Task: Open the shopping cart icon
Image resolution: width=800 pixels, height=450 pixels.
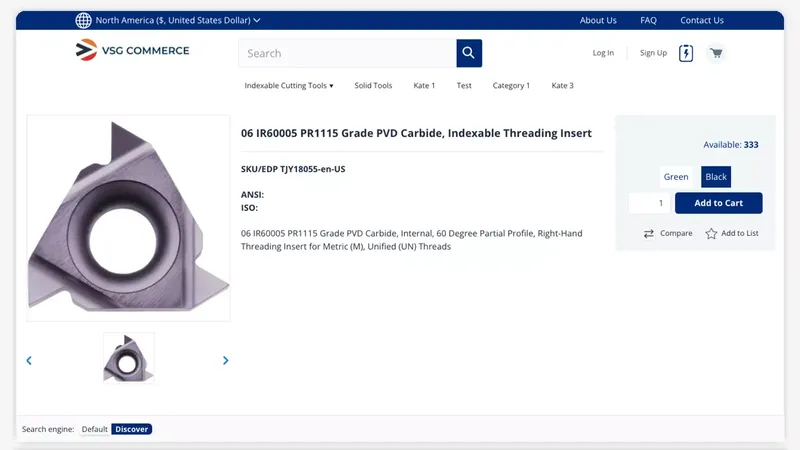Action: pos(716,53)
